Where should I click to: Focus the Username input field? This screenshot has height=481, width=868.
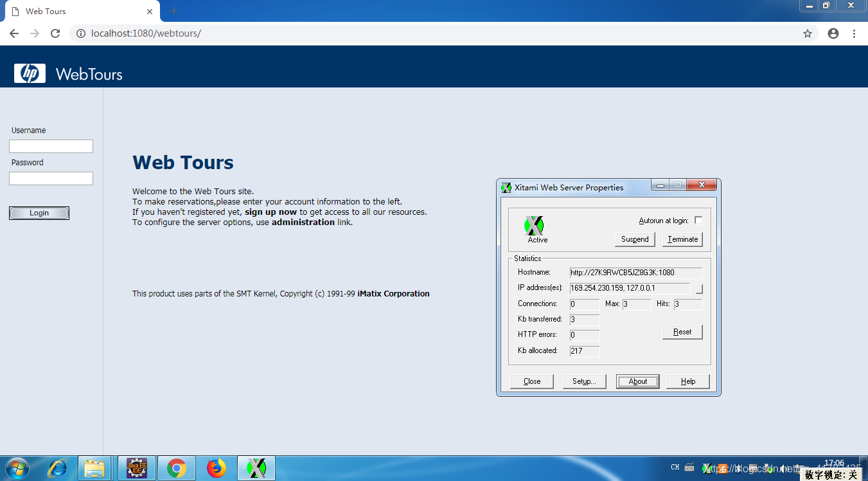[x=51, y=147]
